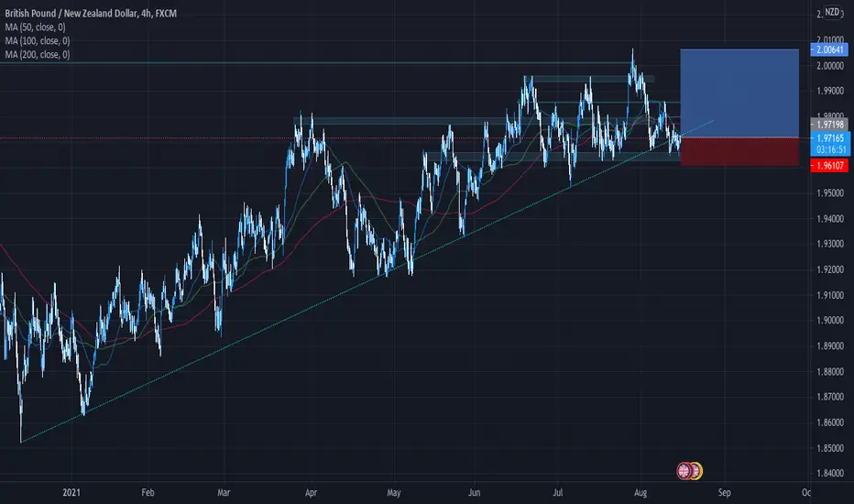Click the May label on time axis
Image resolution: width=854 pixels, height=504 pixels.
394,493
